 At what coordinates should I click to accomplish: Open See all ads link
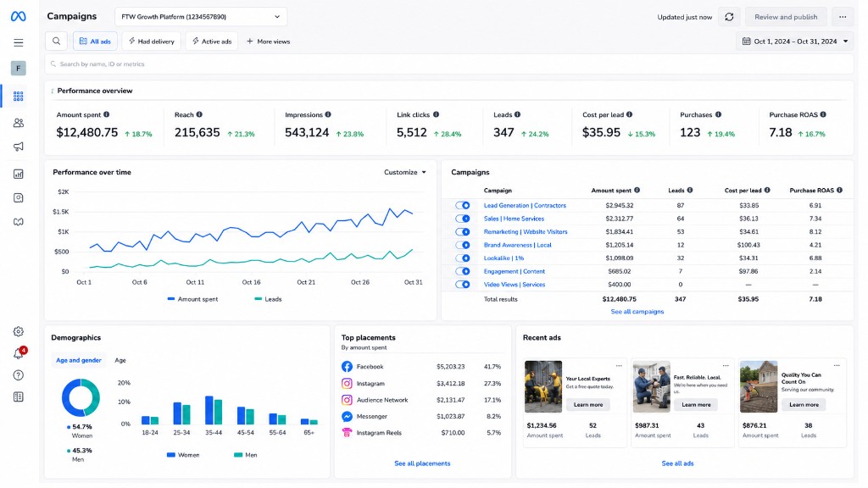(x=677, y=463)
